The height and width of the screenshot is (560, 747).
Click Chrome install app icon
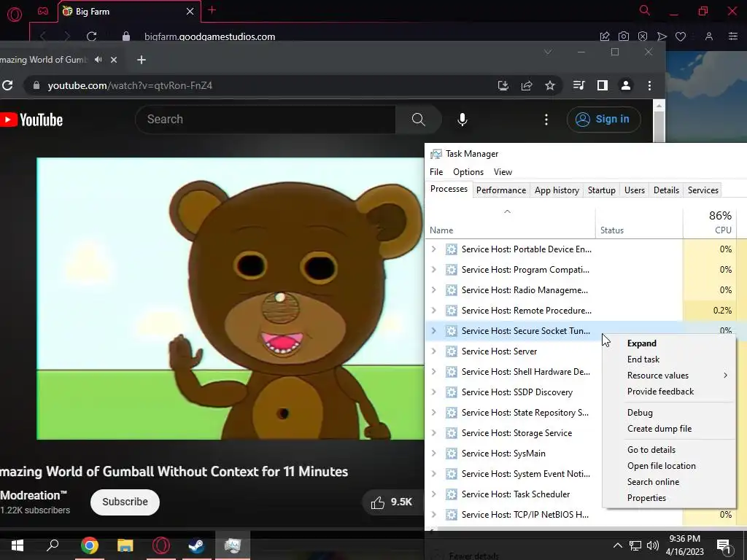[x=503, y=85]
